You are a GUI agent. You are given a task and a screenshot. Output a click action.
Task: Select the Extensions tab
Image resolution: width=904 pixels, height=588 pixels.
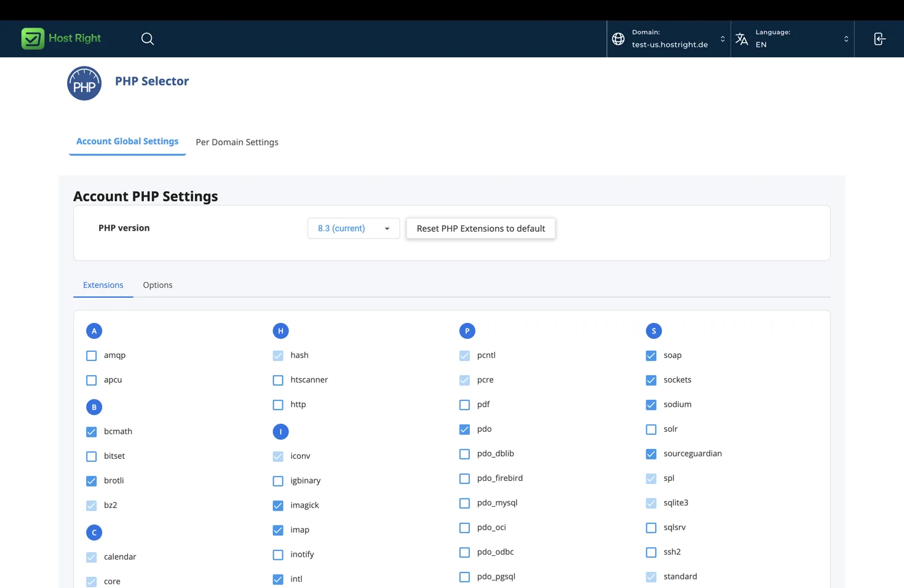tap(103, 285)
